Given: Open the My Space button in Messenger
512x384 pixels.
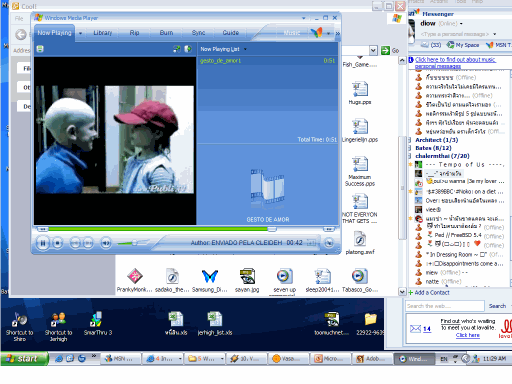Looking at the screenshot, I should (x=463, y=45).
